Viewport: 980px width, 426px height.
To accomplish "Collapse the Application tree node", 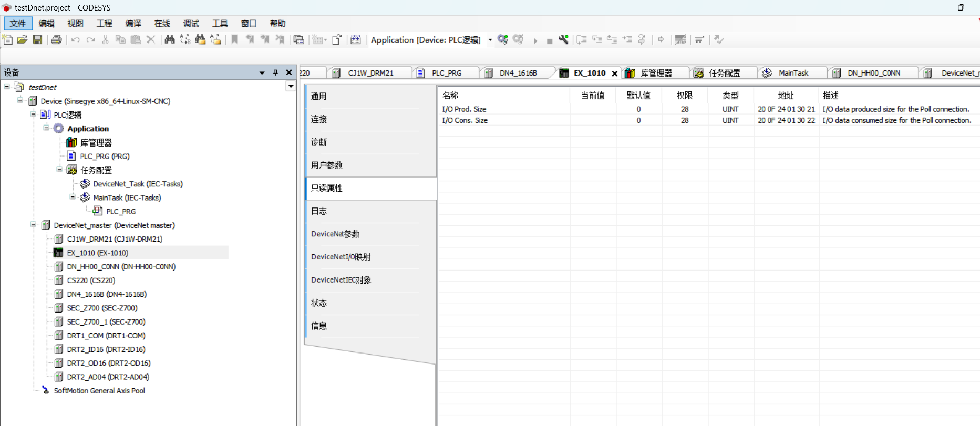I will pos(46,128).
